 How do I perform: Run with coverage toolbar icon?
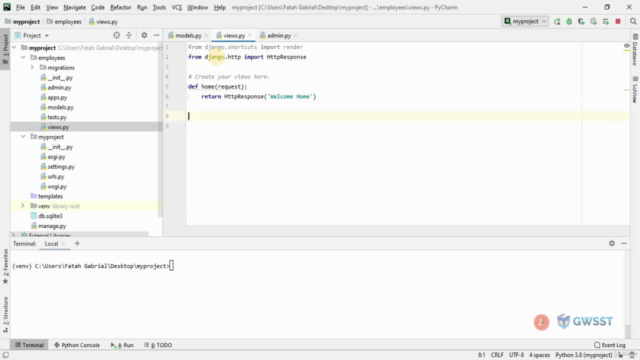[x=581, y=22]
